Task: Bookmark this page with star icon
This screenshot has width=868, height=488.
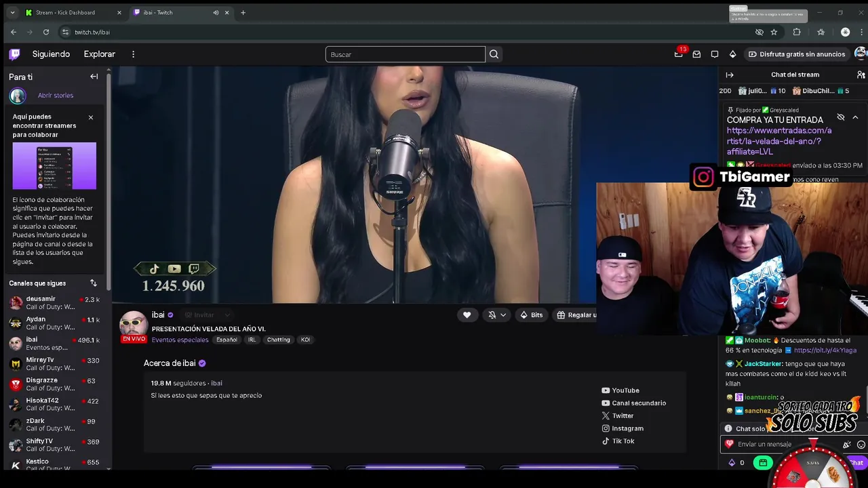Action: click(774, 32)
